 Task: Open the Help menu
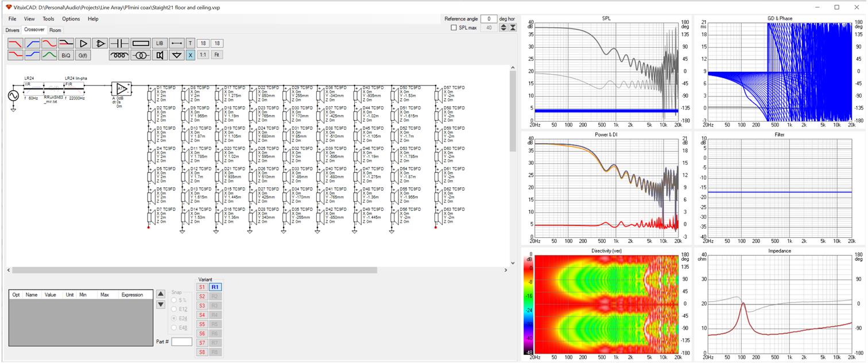(93, 19)
